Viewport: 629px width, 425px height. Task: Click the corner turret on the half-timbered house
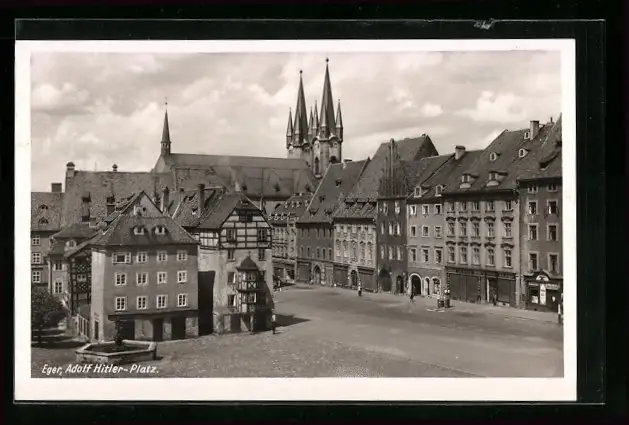pos(247,285)
